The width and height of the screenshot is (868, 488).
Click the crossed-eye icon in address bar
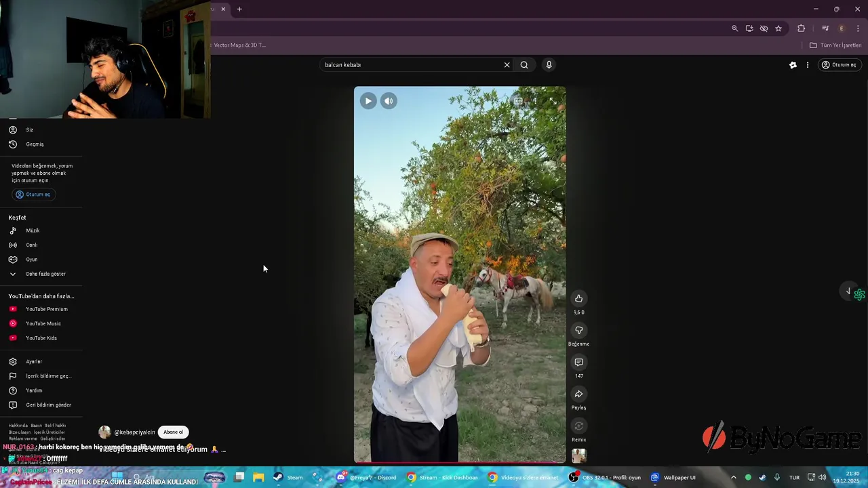coord(764,28)
